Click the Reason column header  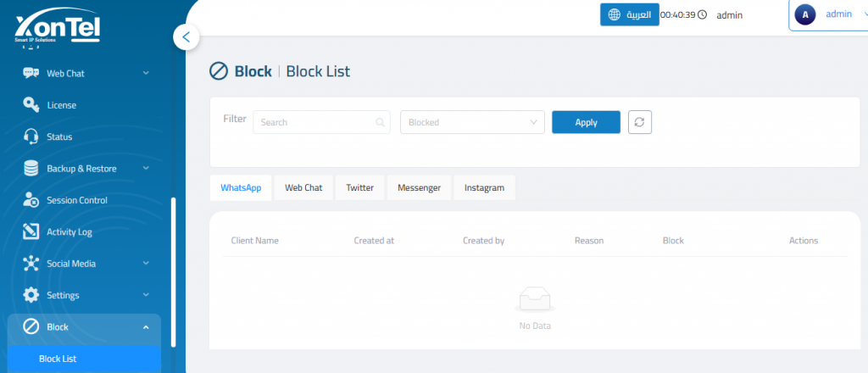point(589,241)
